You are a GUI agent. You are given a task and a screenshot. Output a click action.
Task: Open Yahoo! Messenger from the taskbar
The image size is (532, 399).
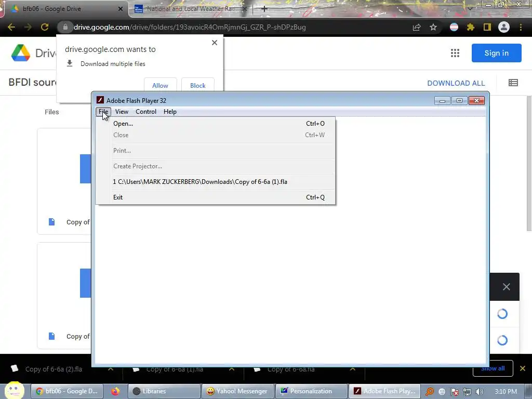238,391
